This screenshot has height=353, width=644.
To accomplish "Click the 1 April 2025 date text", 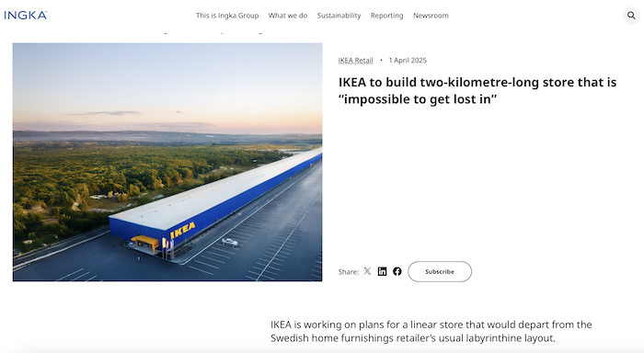I will coord(408,61).
